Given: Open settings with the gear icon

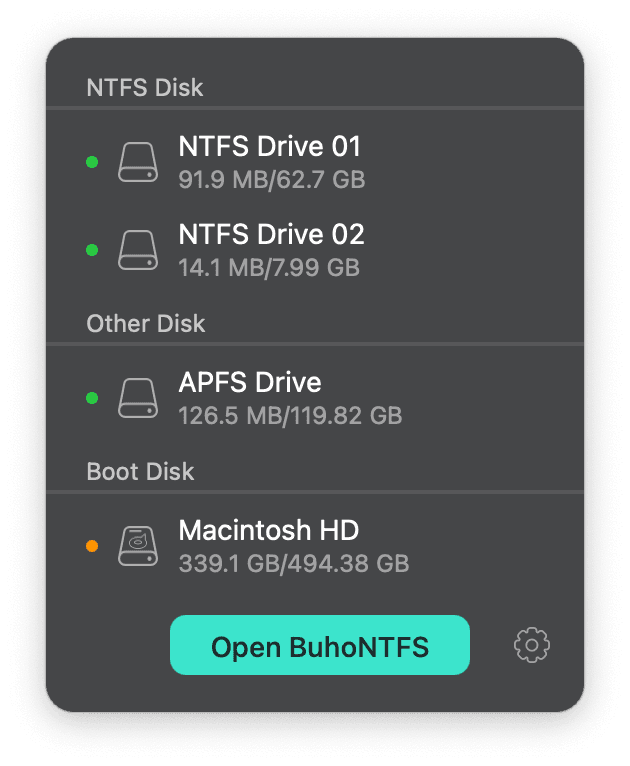Looking at the screenshot, I should coord(532,646).
